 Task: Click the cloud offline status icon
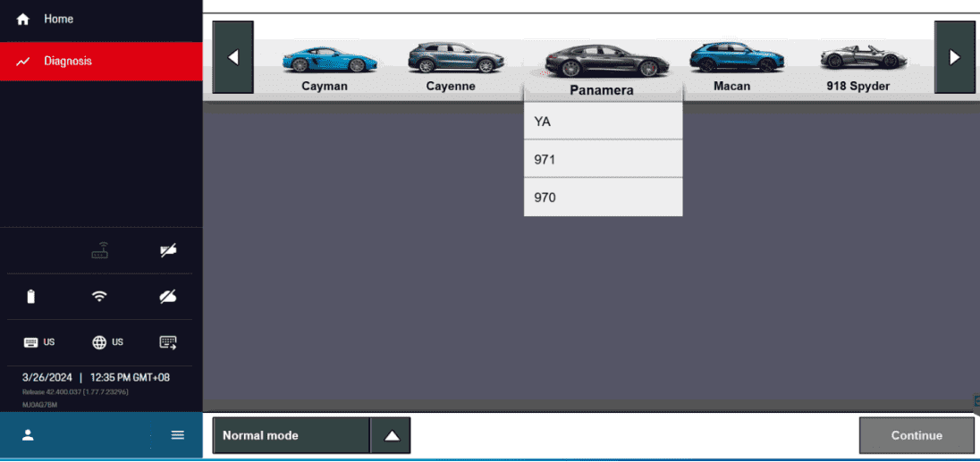(168, 297)
